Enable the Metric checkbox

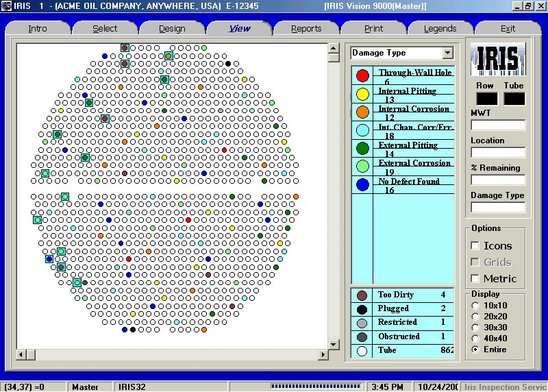coord(475,278)
